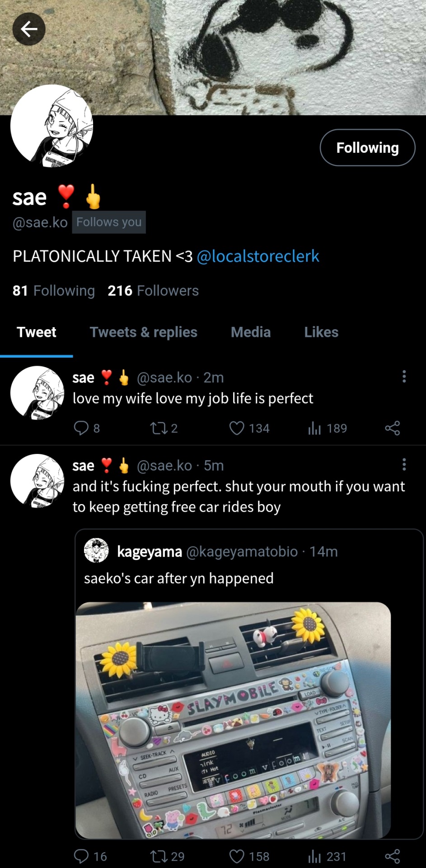The height and width of the screenshot is (868, 426).
Task: Retweet the "love my wife" tweet
Action: click(x=159, y=428)
